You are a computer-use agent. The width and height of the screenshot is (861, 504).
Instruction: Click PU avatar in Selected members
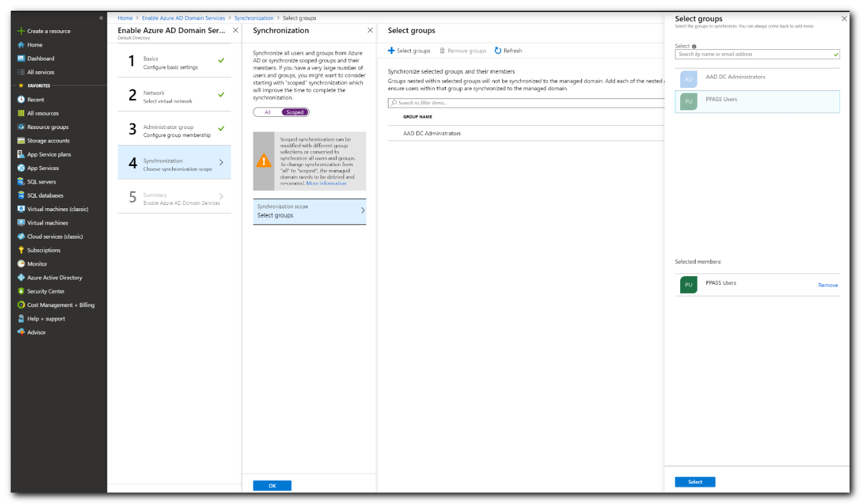tap(688, 285)
